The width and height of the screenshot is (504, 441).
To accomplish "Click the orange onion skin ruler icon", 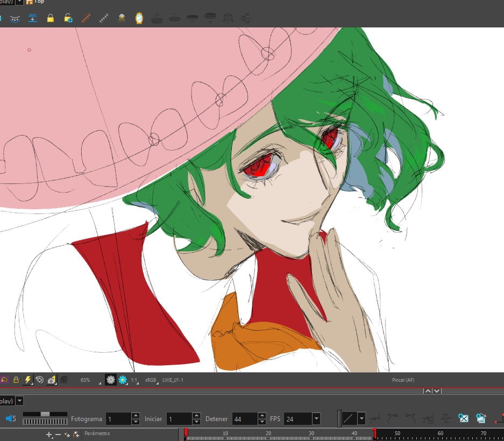I will [86, 18].
